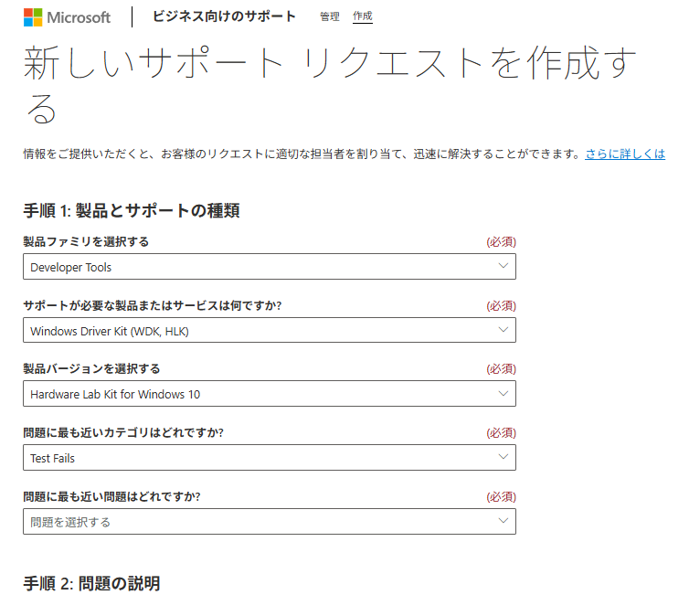
Task: Open the Developer Tools product family dropdown
Action: pos(270,266)
